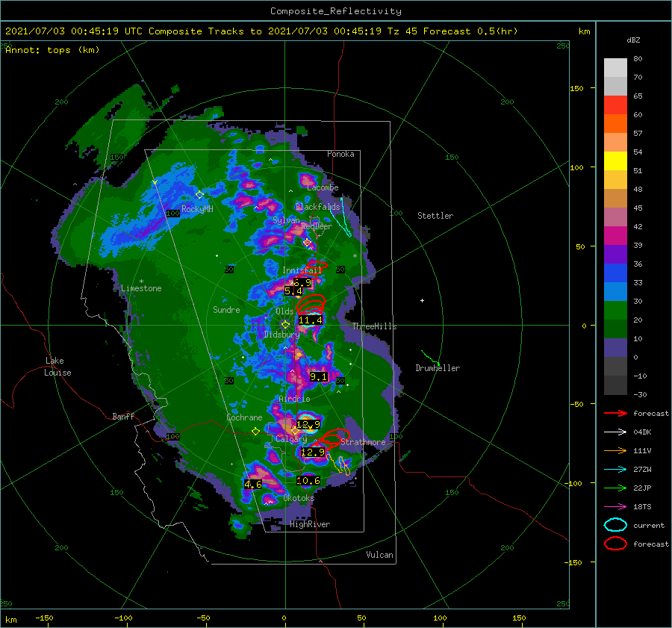Click the 10.6 tops annotation
Screen dimensions: 672x628
click(308, 481)
